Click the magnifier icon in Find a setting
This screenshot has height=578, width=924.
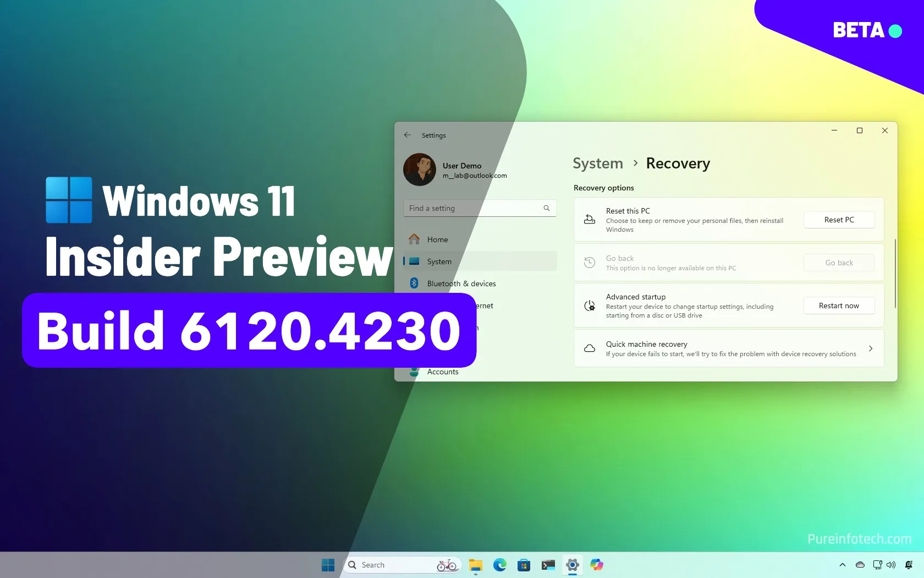(547, 208)
